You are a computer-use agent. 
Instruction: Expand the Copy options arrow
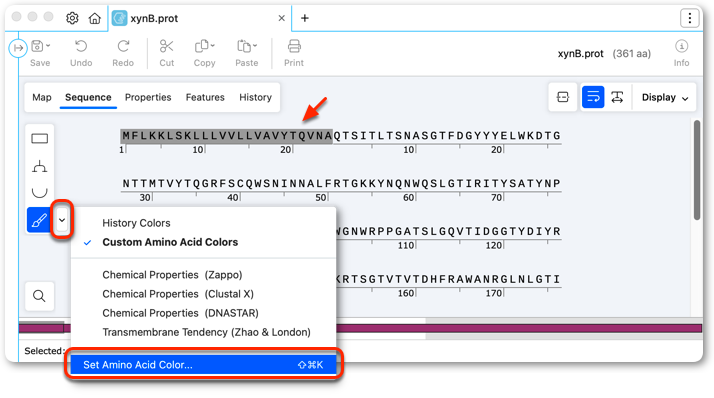point(213,46)
